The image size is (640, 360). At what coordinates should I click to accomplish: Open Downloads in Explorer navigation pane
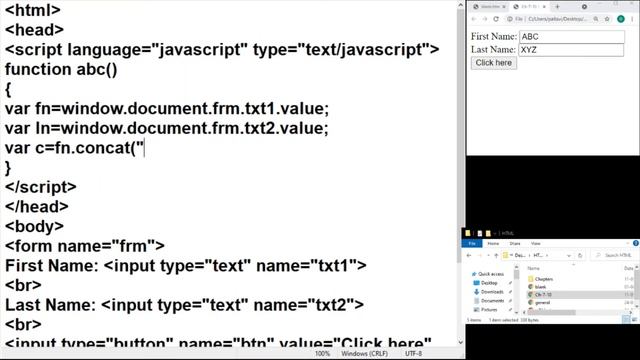point(489,292)
